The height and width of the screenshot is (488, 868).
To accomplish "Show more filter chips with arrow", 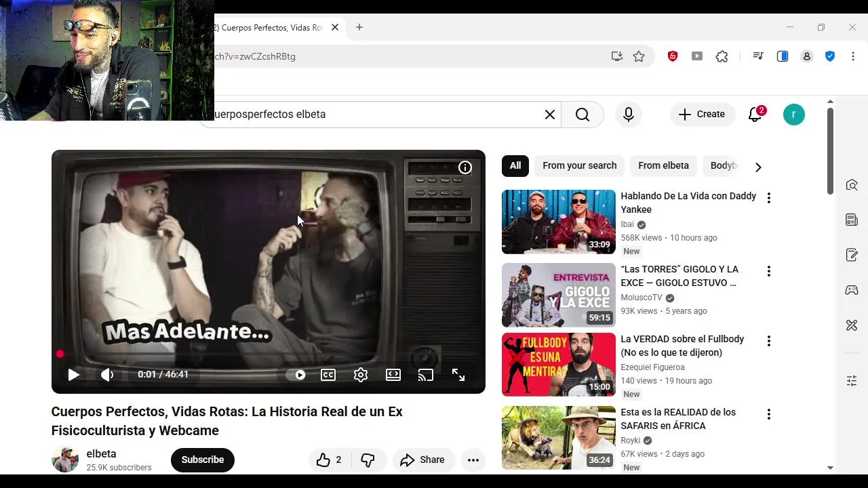I will [758, 167].
